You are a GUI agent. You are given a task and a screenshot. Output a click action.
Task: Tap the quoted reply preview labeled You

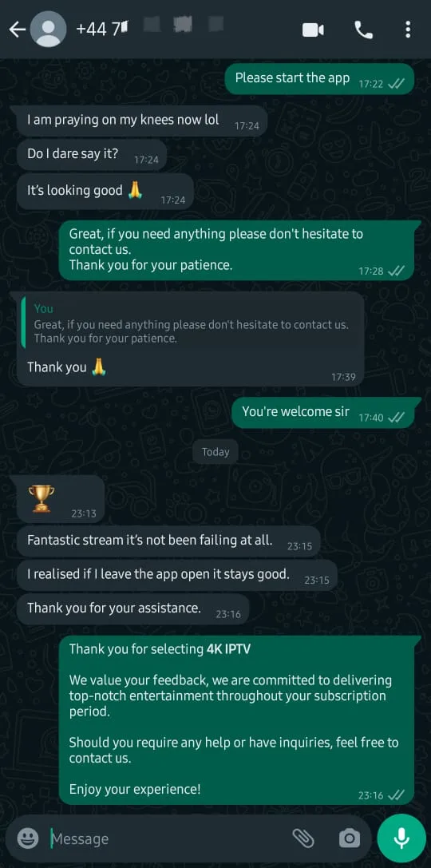(192, 323)
